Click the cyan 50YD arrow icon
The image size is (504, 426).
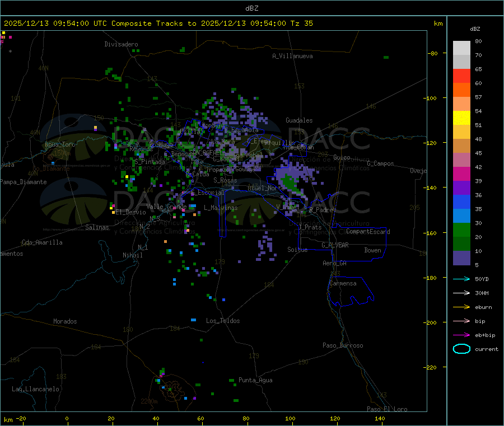461,279
